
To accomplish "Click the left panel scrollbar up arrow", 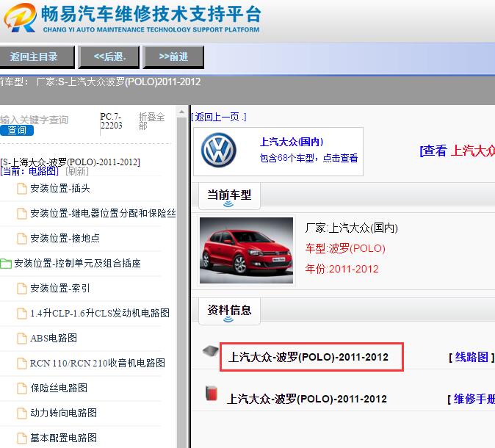I will 181,112.
